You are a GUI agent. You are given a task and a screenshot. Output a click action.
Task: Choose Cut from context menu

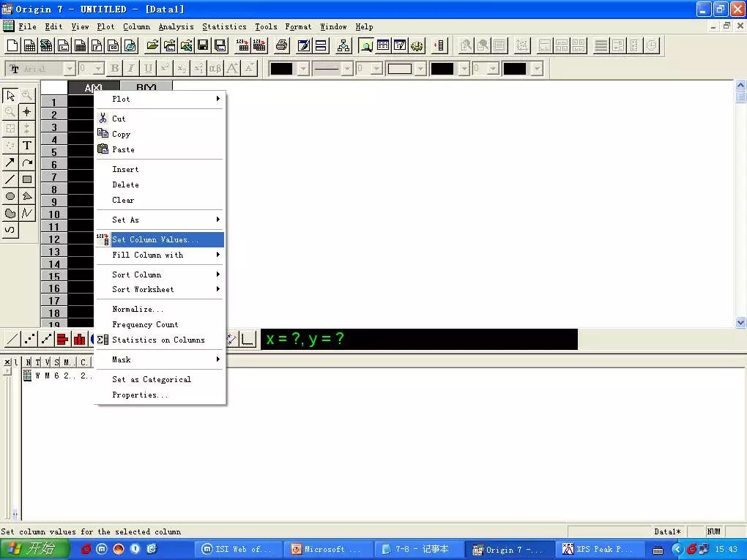click(x=160, y=119)
